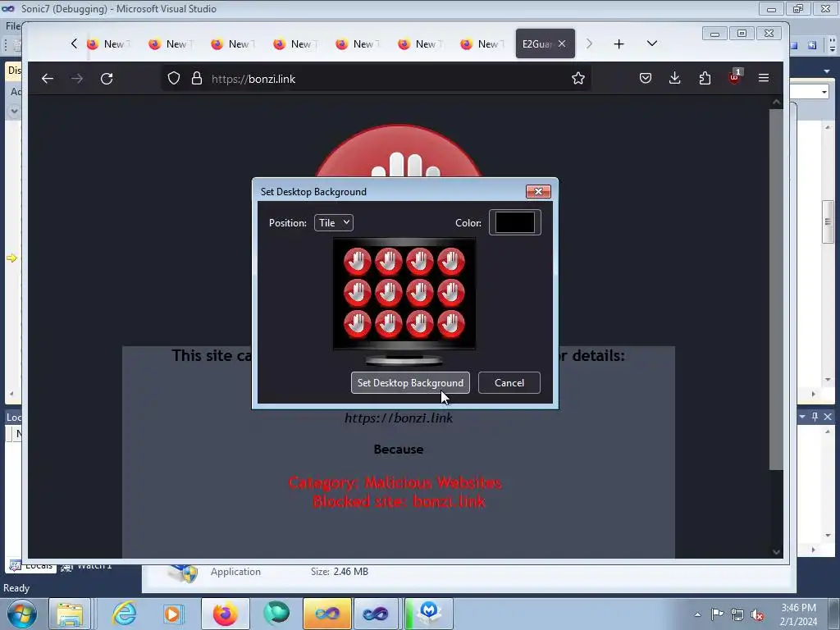Click the green globe taskbar icon
Image resolution: width=840 pixels, height=630 pixels.
(276, 614)
